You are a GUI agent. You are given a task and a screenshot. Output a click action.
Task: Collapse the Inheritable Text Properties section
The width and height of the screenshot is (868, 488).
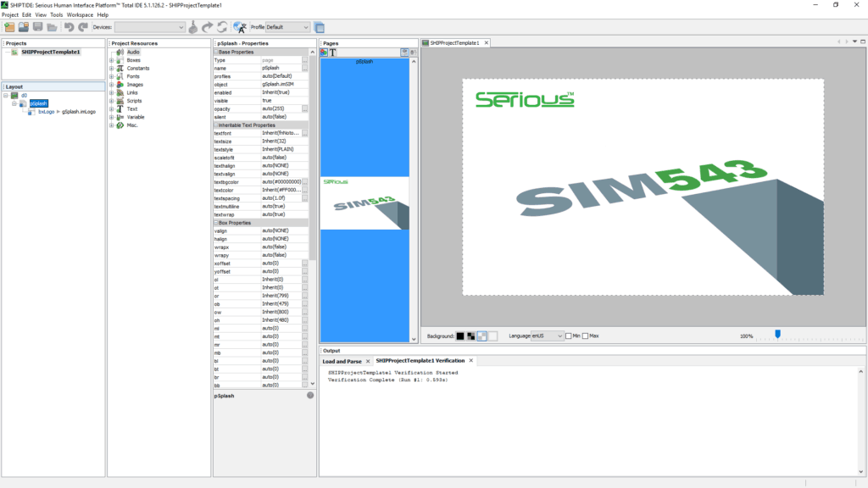click(216, 125)
